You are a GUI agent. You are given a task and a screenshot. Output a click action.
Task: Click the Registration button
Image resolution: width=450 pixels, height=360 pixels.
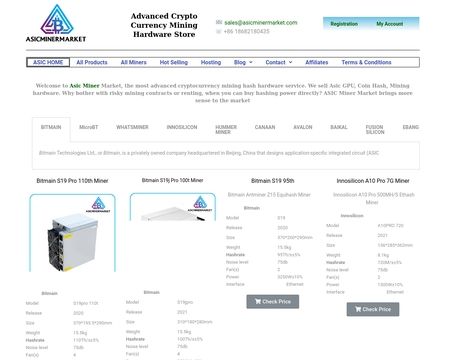click(x=344, y=24)
